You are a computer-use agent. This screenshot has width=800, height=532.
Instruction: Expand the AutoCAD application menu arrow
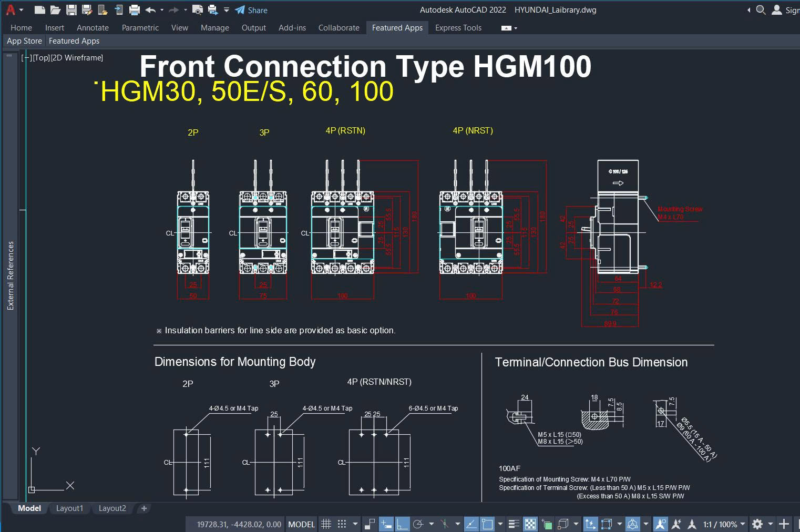click(21, 9)
